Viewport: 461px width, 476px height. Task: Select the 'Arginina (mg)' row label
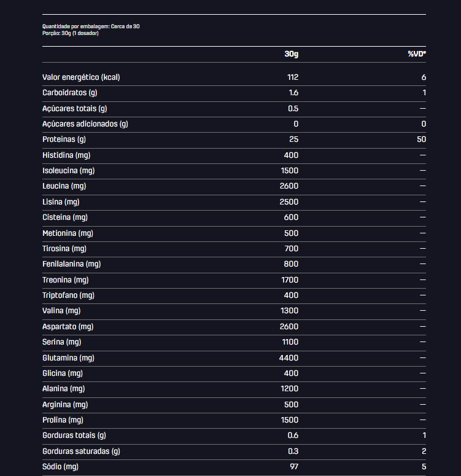[65, 405]
